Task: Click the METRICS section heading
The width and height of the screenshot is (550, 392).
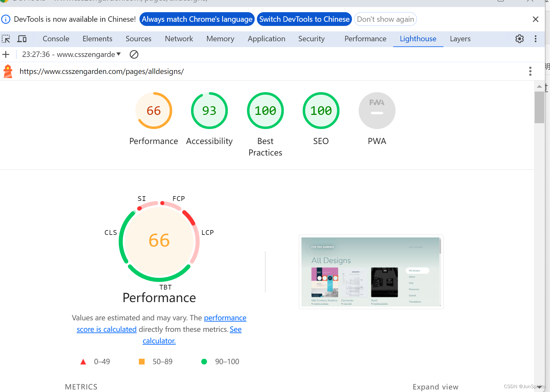Action: (x=81, y=387)
